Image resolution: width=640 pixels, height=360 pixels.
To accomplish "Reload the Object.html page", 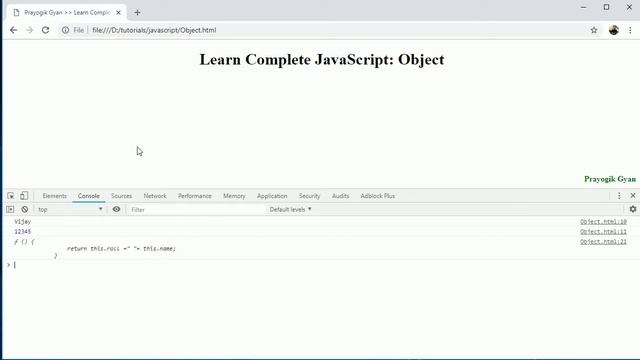I will click(45, 30).
